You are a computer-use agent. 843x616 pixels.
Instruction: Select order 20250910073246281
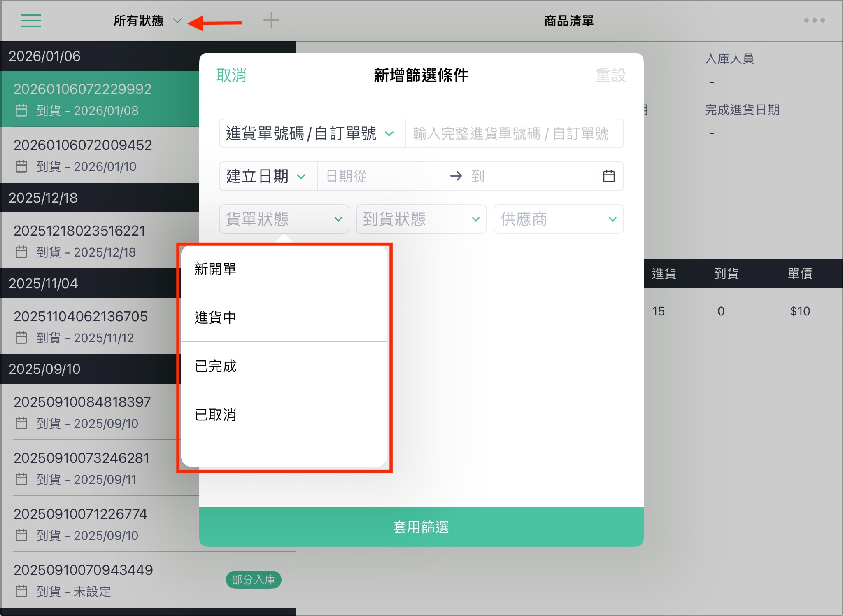coord(89,468)
